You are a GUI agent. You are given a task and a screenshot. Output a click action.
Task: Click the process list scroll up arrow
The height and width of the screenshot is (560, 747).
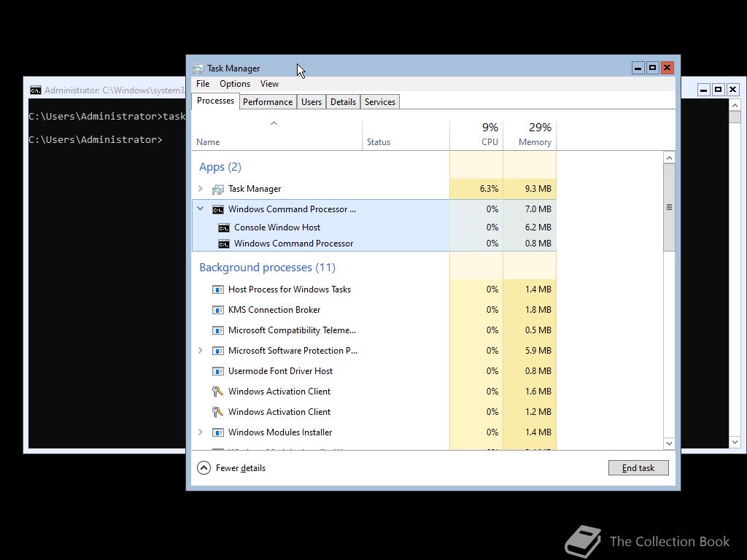[669, 157]
